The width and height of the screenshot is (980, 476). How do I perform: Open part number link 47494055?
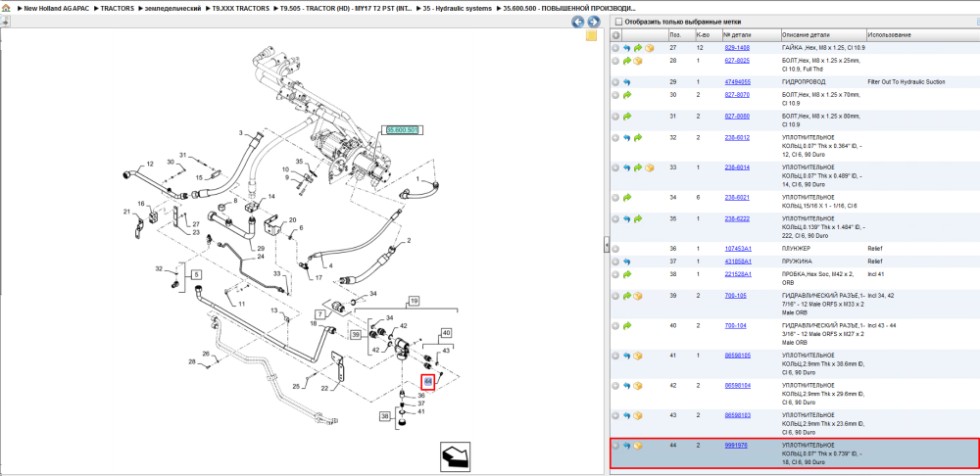click(x=738, y=82)
